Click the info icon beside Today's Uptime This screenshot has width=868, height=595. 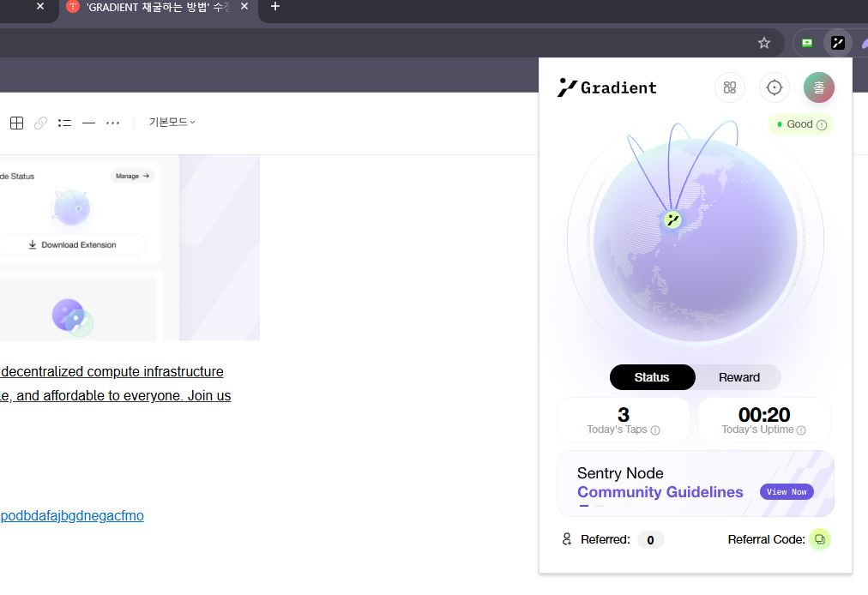(801, 430)
